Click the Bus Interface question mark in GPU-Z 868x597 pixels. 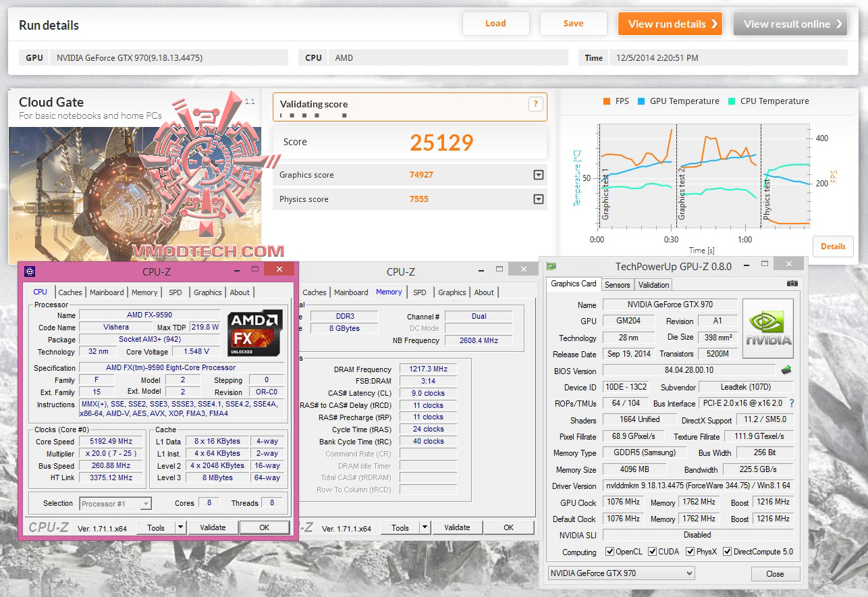[792, 403]
